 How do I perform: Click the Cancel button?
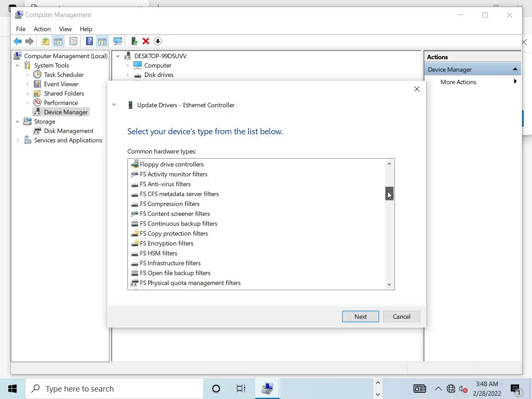click(x=401, y=316)
